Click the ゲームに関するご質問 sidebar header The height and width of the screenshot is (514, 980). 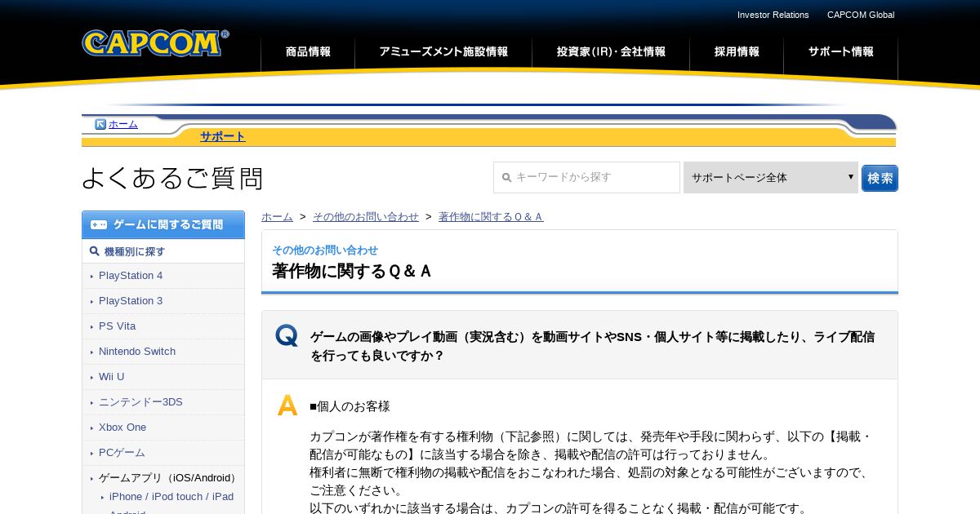pyautogui.click(x=163, y=224)
